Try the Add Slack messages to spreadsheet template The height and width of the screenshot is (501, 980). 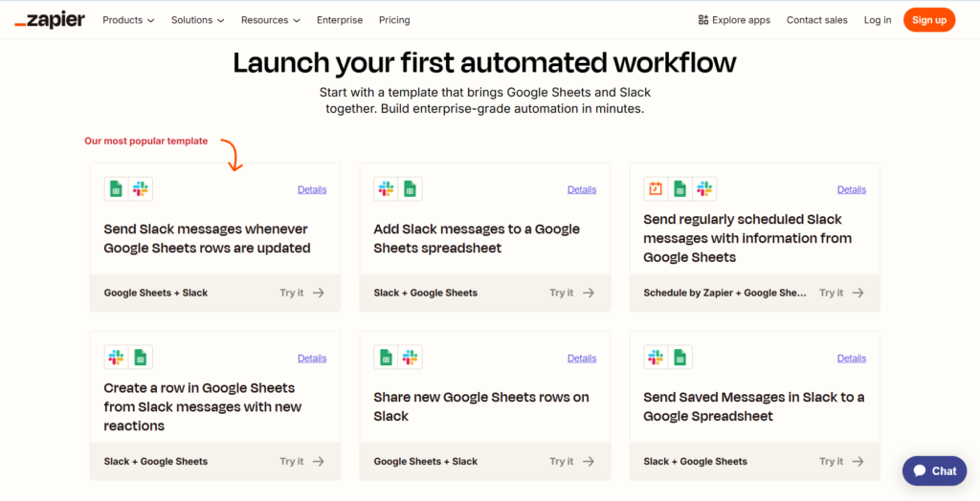572,293
